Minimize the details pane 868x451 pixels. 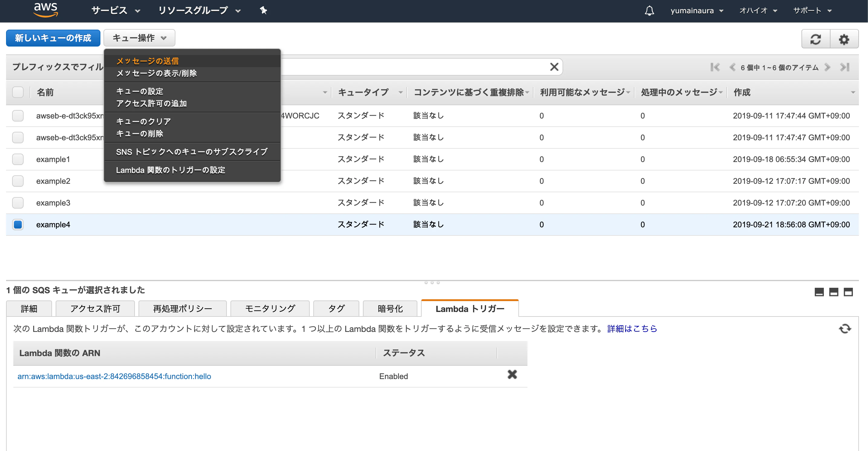[x=819, y=292]
